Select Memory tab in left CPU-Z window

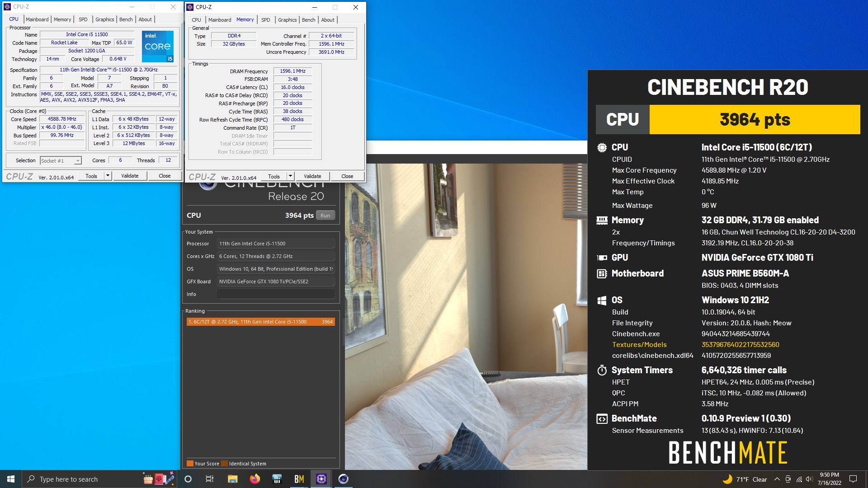pyautogui.click(x=62, y=19)
